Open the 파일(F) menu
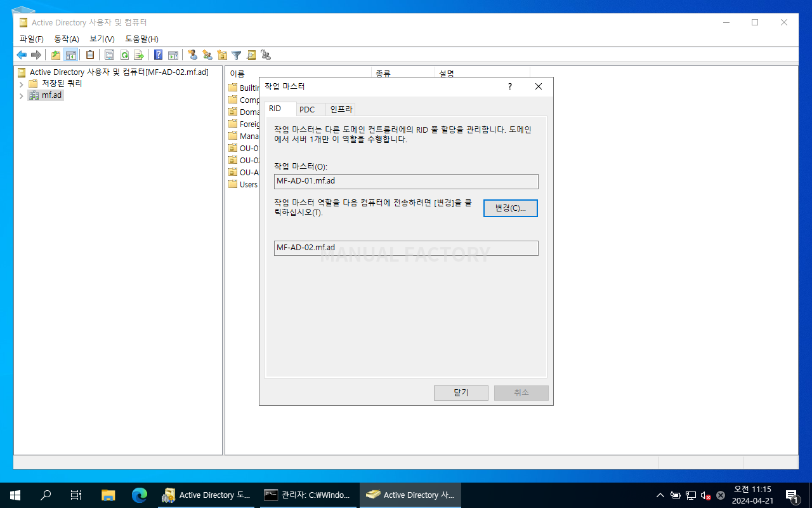The width and height of the screenshot is (812, 508). (31, 39)
